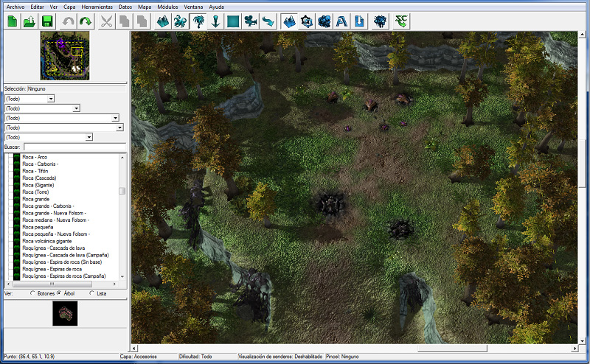Click 'Capa: Accesorios' in status bar
This screenshot has height=364, width=590.
138,357
